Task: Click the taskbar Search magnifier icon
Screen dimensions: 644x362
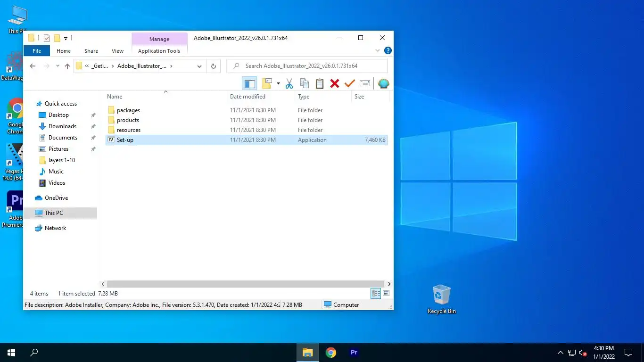Action: 34,353
